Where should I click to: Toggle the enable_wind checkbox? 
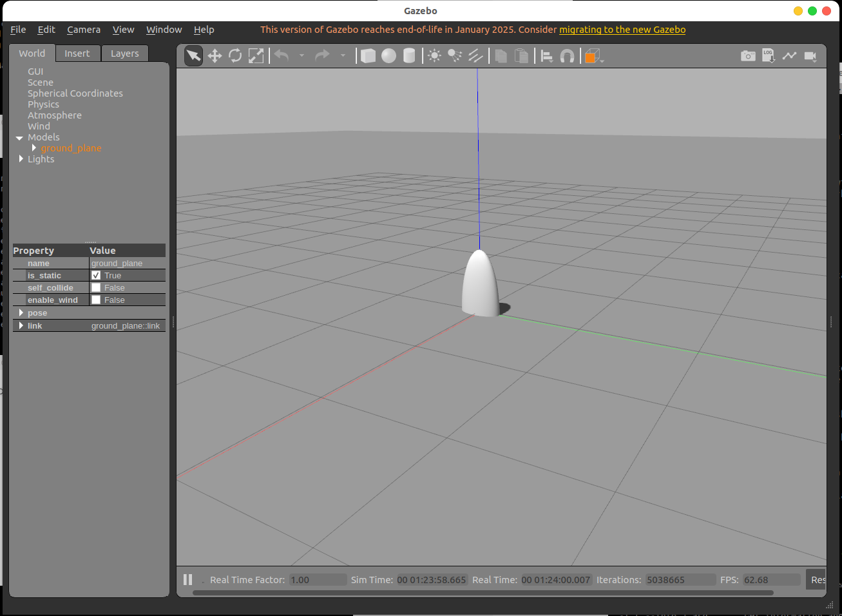96,300
